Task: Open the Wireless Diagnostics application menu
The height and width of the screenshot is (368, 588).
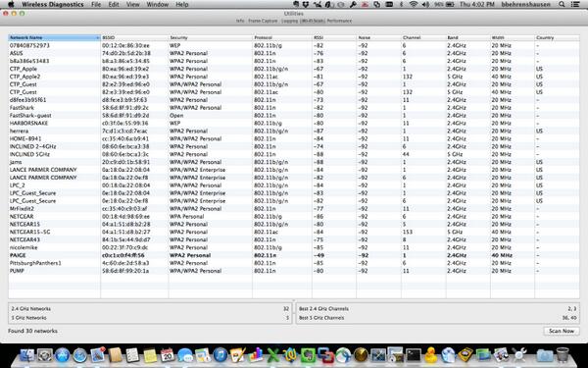Action: 53,5
